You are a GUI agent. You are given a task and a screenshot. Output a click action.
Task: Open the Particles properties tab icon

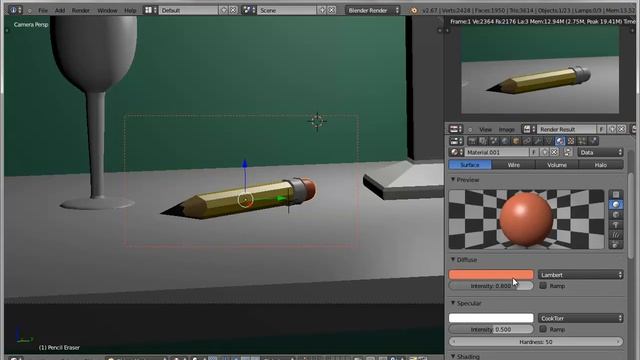coord(582,141)
